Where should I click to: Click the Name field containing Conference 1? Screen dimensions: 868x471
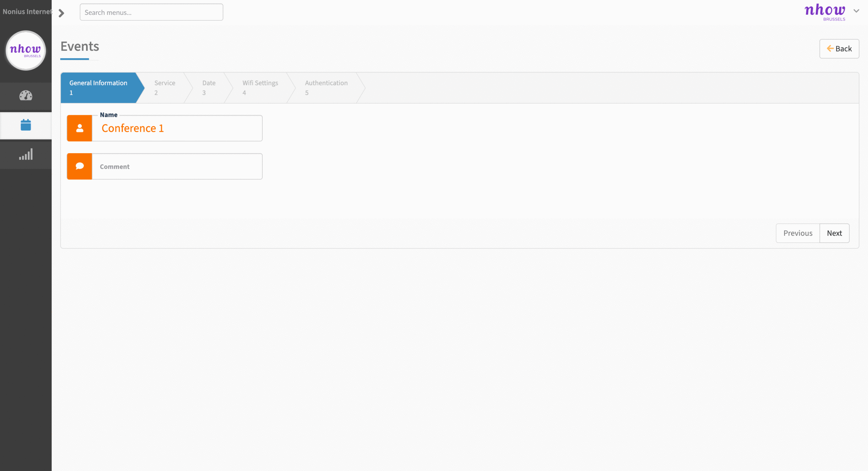177,128
